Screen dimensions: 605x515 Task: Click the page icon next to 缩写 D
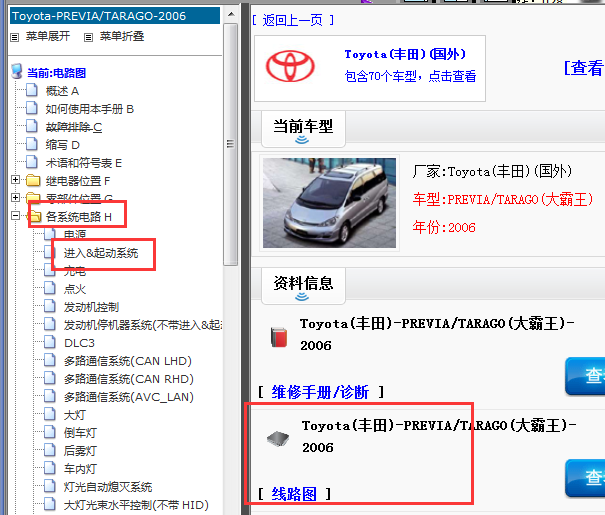[32, 144]
